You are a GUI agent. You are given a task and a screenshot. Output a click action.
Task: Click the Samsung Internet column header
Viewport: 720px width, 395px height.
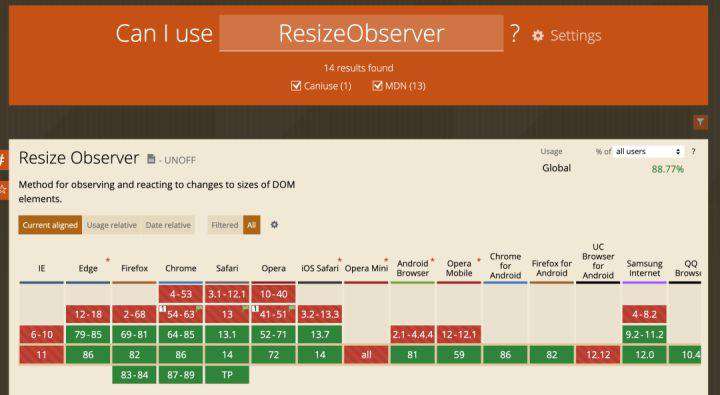click(x=645, y=268)
